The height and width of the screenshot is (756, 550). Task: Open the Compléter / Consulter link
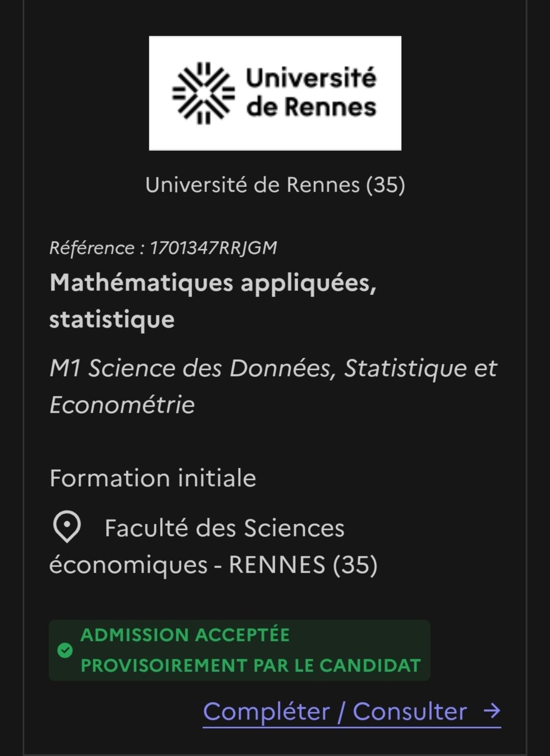click(x=352, y=712)
